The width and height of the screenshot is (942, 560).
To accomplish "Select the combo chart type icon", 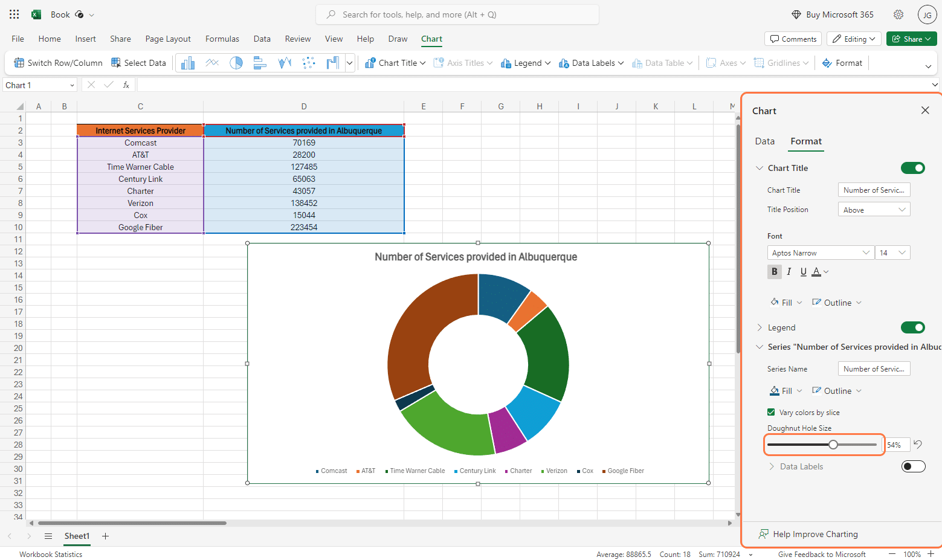I will 332,63.
